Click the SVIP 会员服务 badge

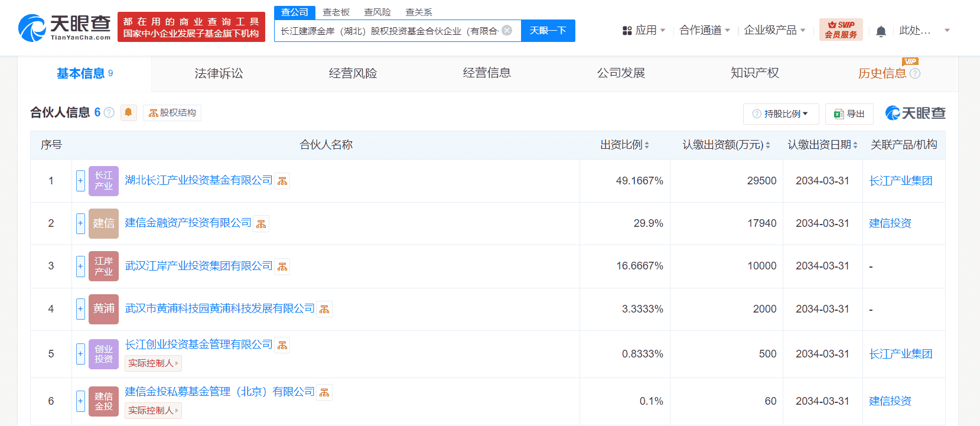(x=841, y=30)
